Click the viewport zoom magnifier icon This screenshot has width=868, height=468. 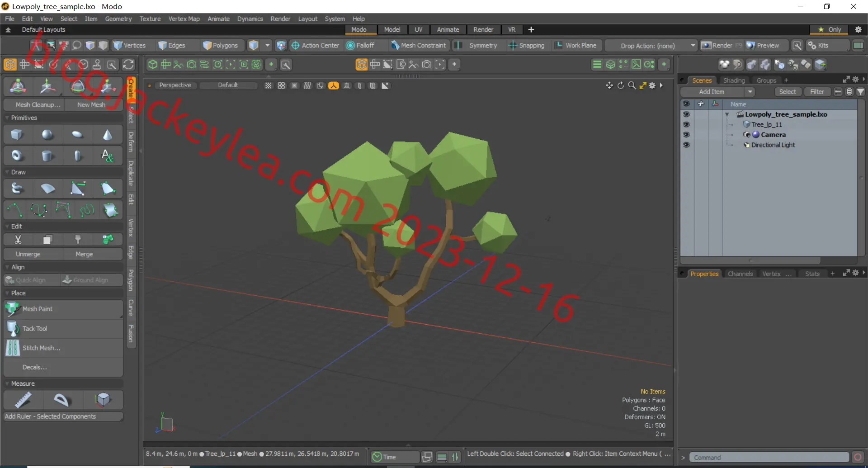tap(632, 85)
